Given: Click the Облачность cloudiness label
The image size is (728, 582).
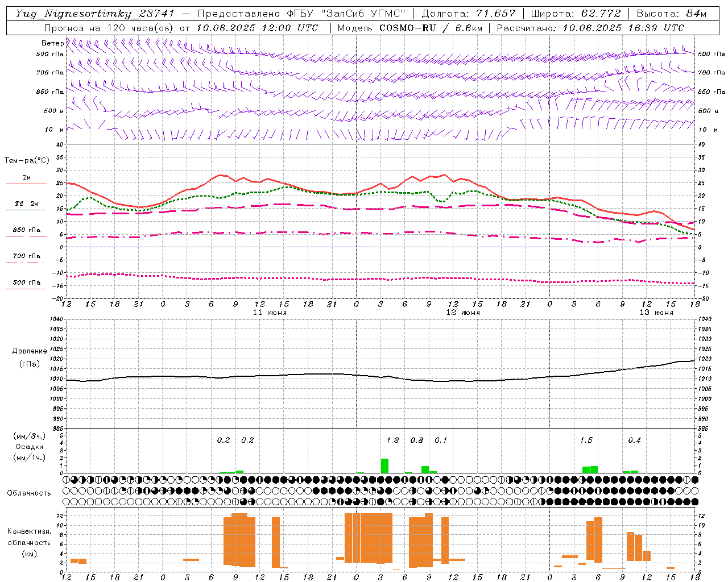Looking at the screenshot, I should coord(29,493).
